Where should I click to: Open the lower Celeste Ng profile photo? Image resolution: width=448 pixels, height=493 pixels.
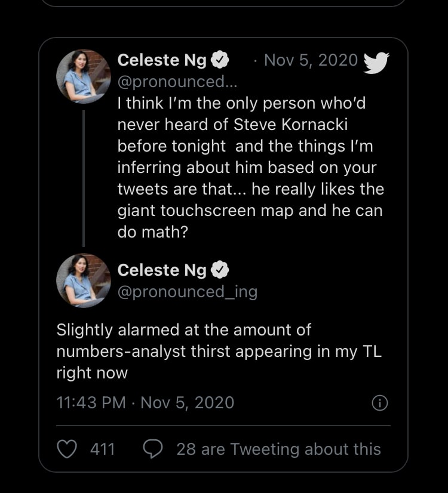[84, 281]
